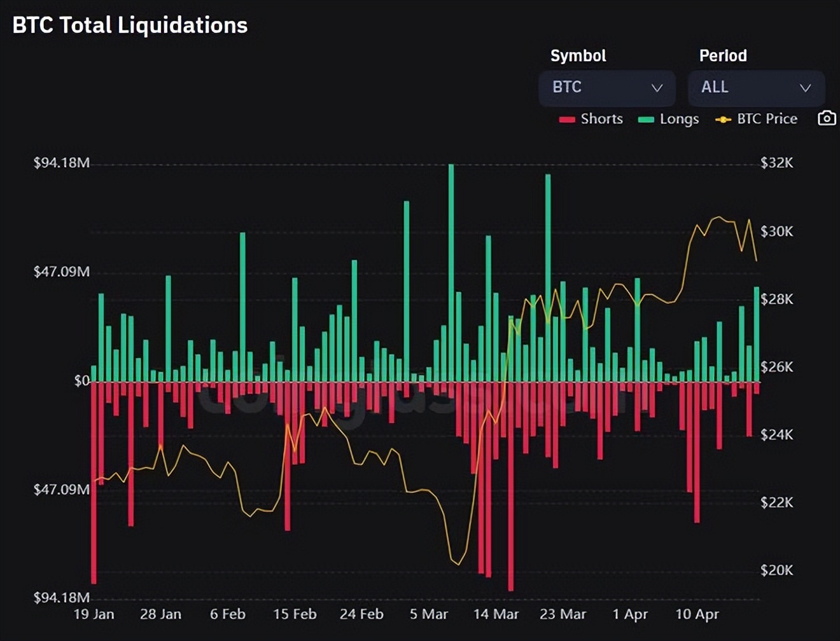Open the Symbol dropdown showing BTC

(x=606, y=88)
